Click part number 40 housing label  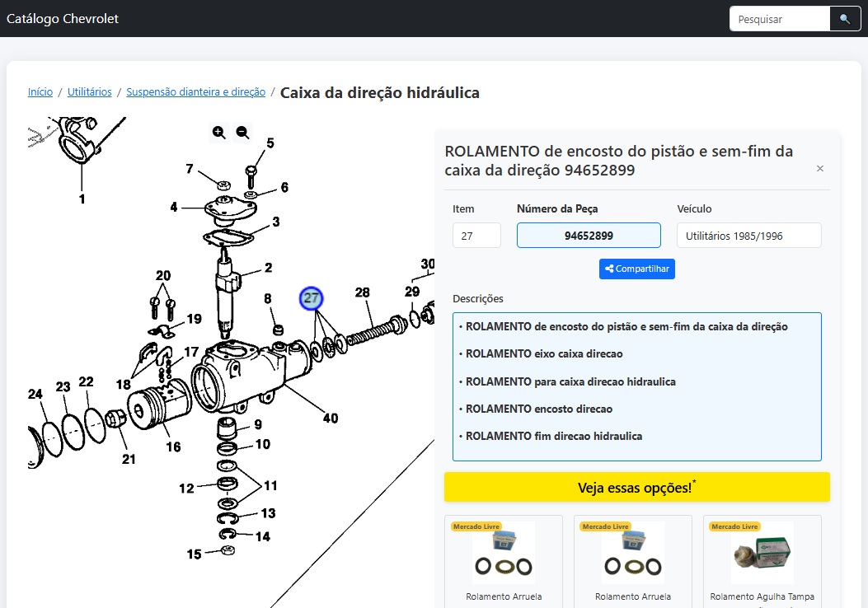tap(330, 419)
